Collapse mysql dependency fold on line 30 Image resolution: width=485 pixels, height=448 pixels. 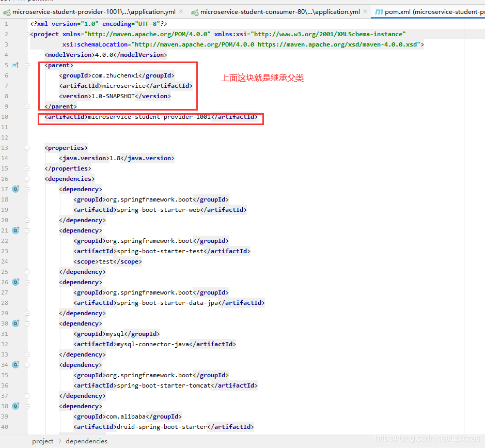pos(27,323)
